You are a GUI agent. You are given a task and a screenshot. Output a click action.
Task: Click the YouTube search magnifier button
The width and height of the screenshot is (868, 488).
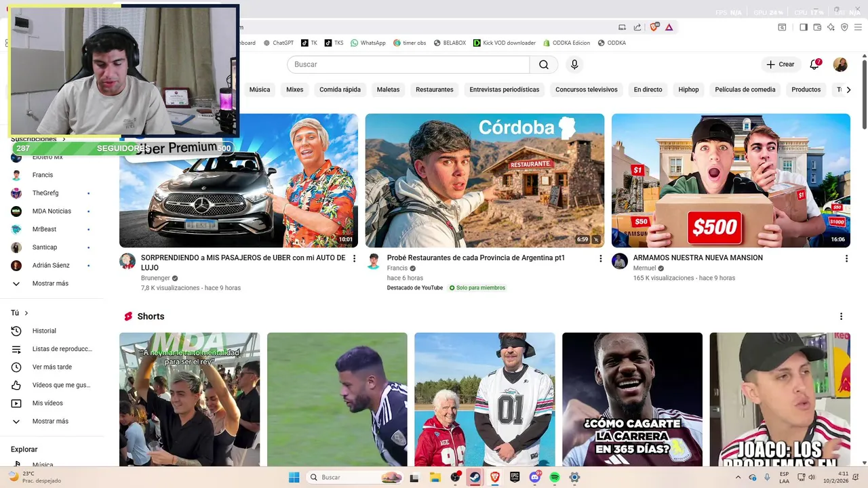[x=544, y=64]
